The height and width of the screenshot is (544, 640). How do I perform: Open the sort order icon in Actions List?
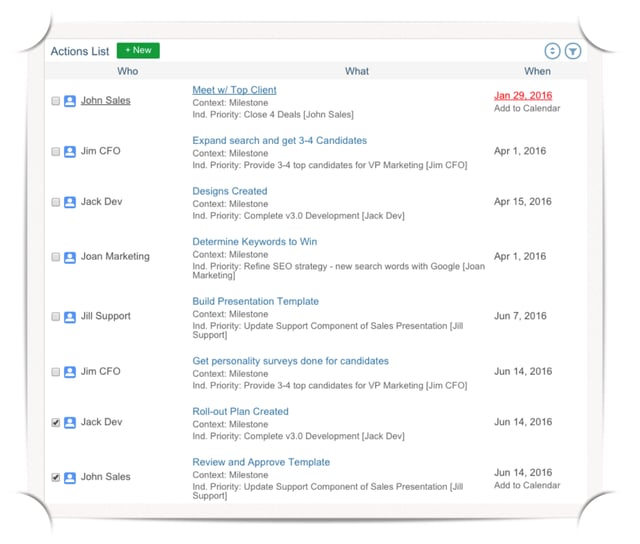[x=552, y=51]
